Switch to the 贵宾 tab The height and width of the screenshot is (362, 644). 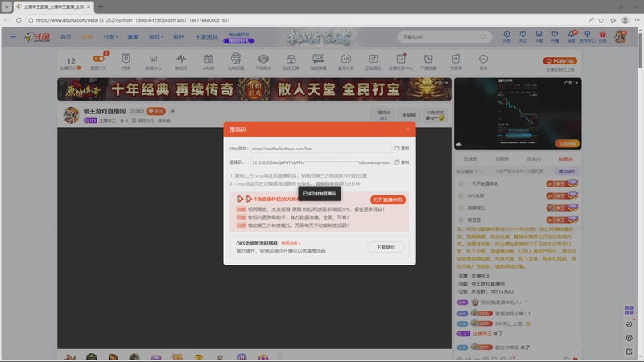pos(534,158)
